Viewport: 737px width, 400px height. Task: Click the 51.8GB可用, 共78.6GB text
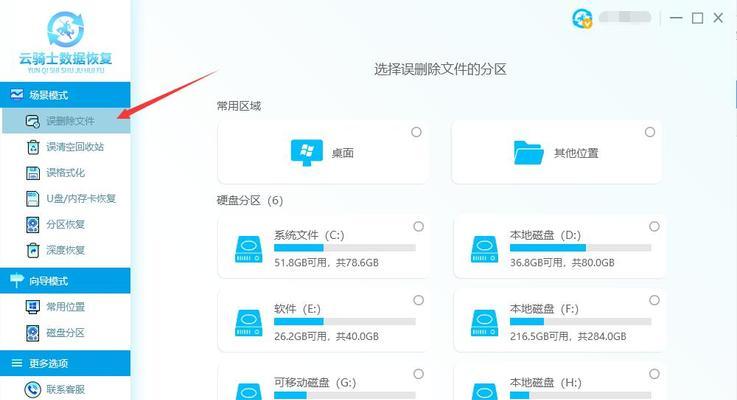(x=326, y=262)
